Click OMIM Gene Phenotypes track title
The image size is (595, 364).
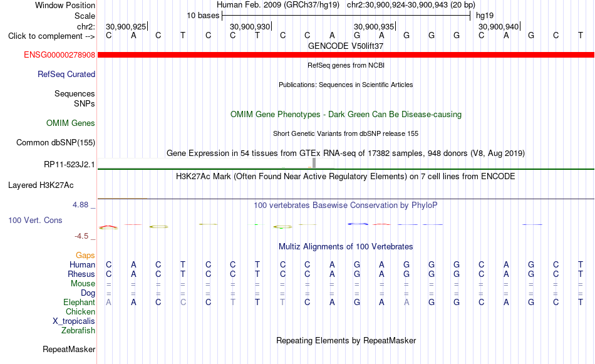pyautogui.click(x=346, y=115)
